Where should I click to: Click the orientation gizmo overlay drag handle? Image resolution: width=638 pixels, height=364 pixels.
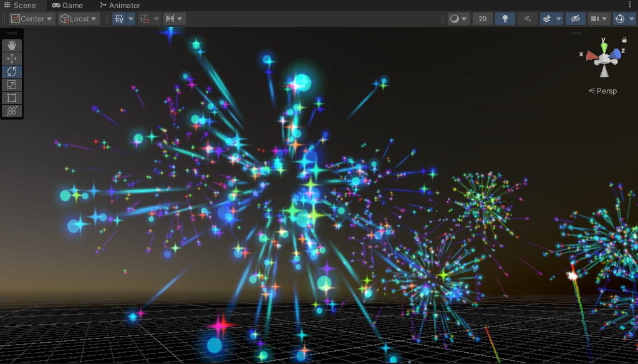coord(576,33)
